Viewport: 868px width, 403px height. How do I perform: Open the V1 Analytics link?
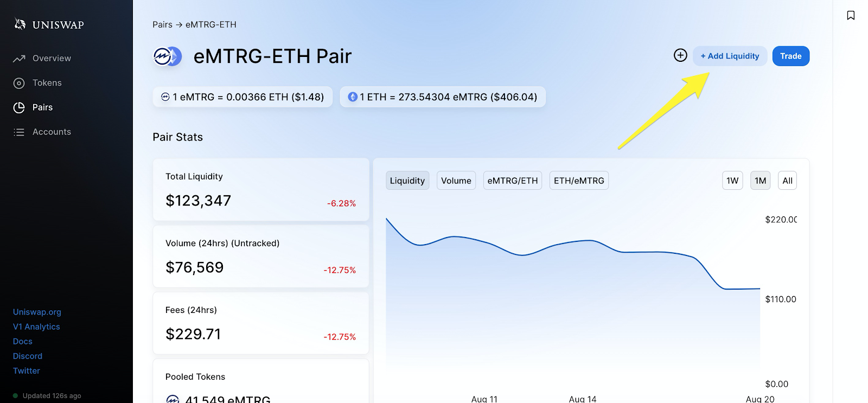coord(36,327)
